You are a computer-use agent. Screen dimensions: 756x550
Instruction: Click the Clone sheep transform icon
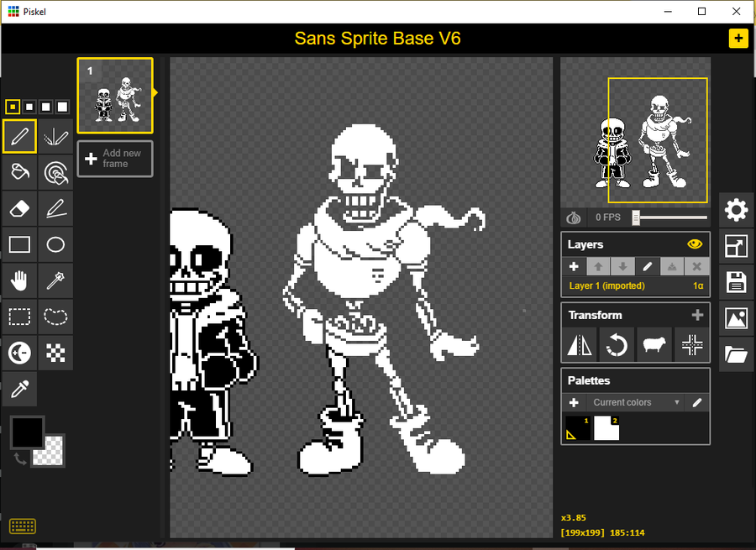point(654,345)
